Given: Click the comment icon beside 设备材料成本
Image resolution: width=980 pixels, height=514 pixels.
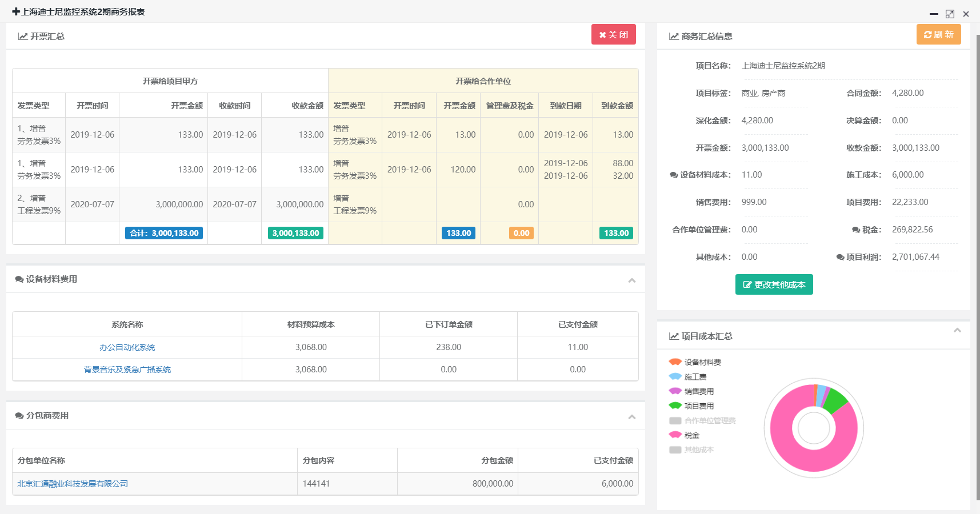Looking at the screenshot, I should click(x=674, y=175).
